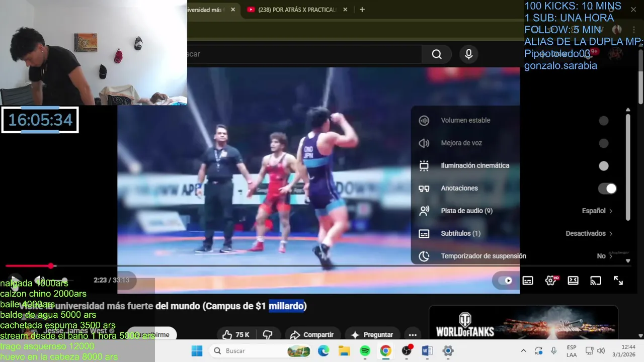Click the voice boost speaker icon
Screen dimensions: 644x362
click(x=424, y=143)
